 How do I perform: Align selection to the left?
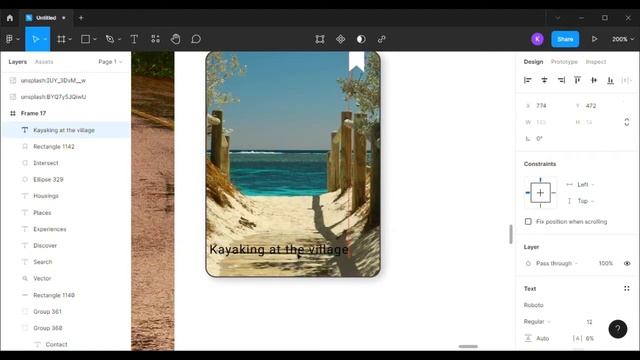tap(528, 80)
